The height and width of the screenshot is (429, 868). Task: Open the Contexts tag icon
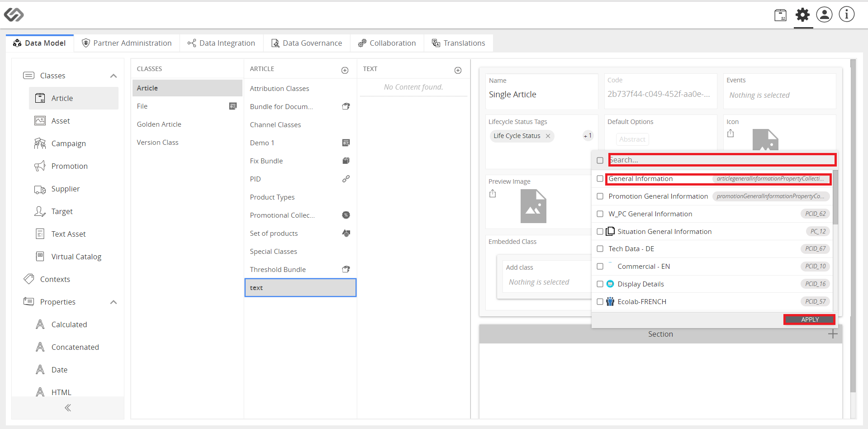pyautogui.click(x=29, y=279)
